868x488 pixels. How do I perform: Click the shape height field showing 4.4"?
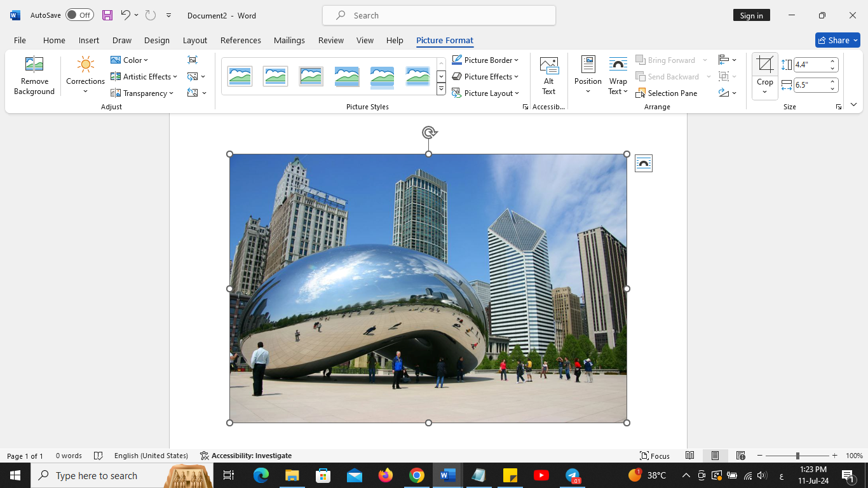(x=810, y=64)
